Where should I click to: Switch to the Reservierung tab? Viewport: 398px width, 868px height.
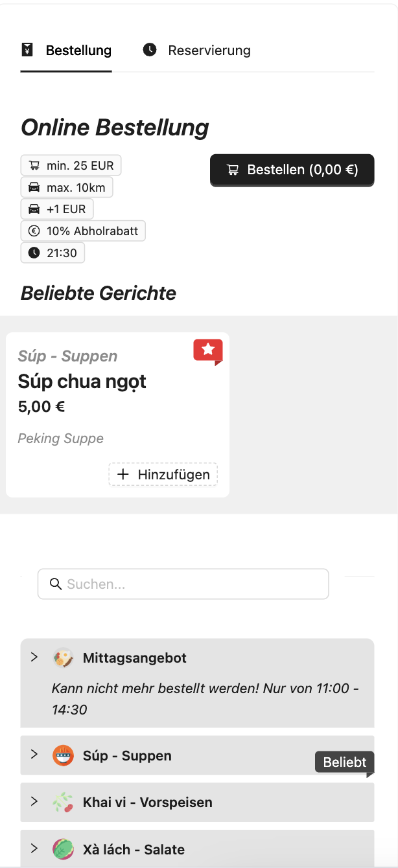[196, 49]
